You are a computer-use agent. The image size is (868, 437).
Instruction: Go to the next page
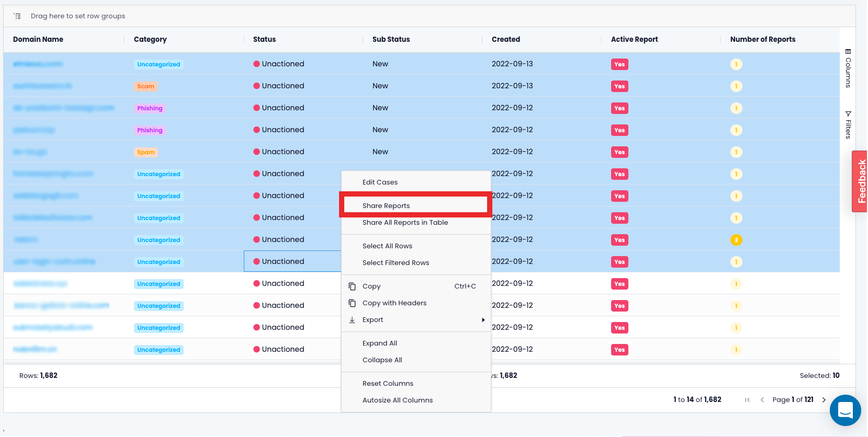pos(824,400)
